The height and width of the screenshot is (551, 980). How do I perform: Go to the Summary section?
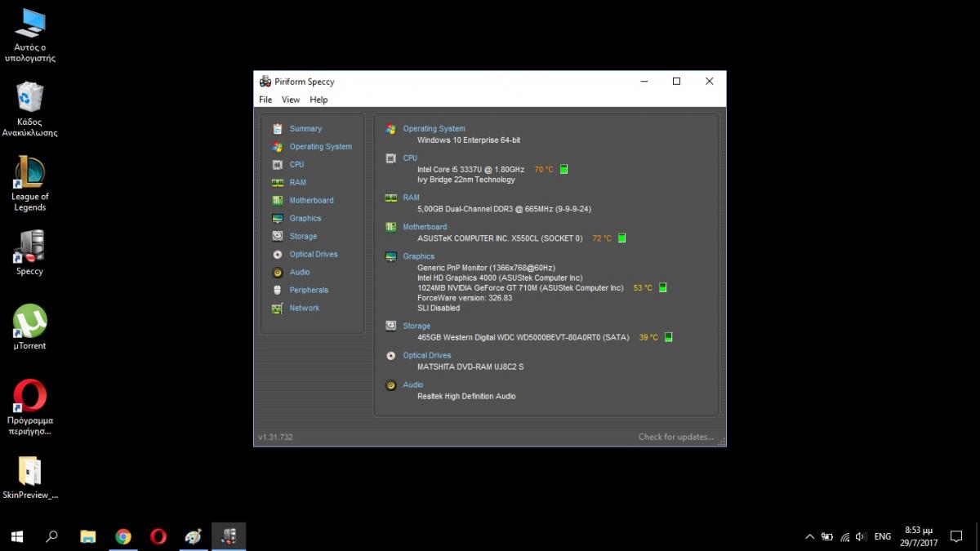305,129
